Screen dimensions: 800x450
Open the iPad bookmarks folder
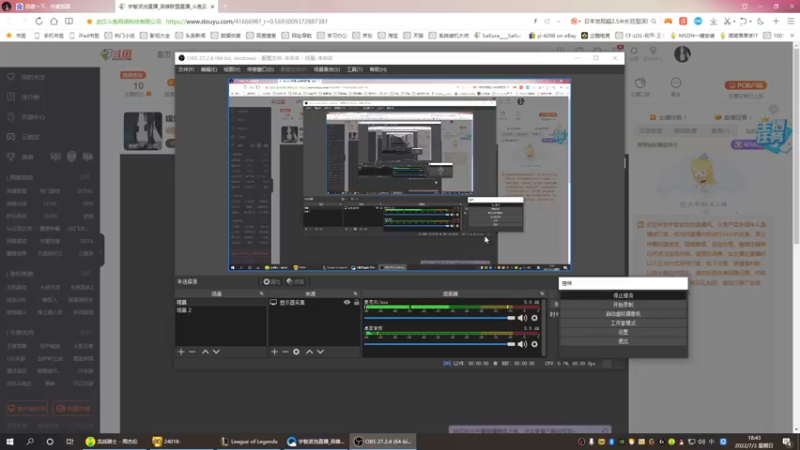(85, 36)
